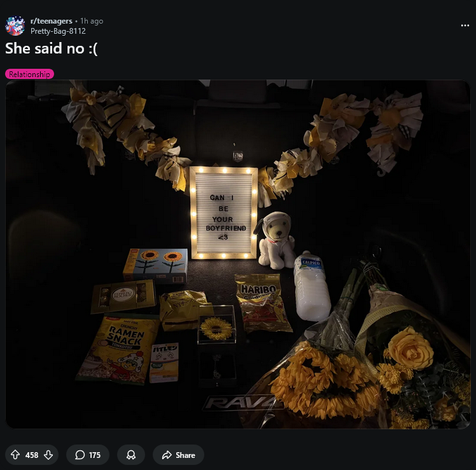
Task: Click the Snoopy plush in the photo
Action: (275, 240)
